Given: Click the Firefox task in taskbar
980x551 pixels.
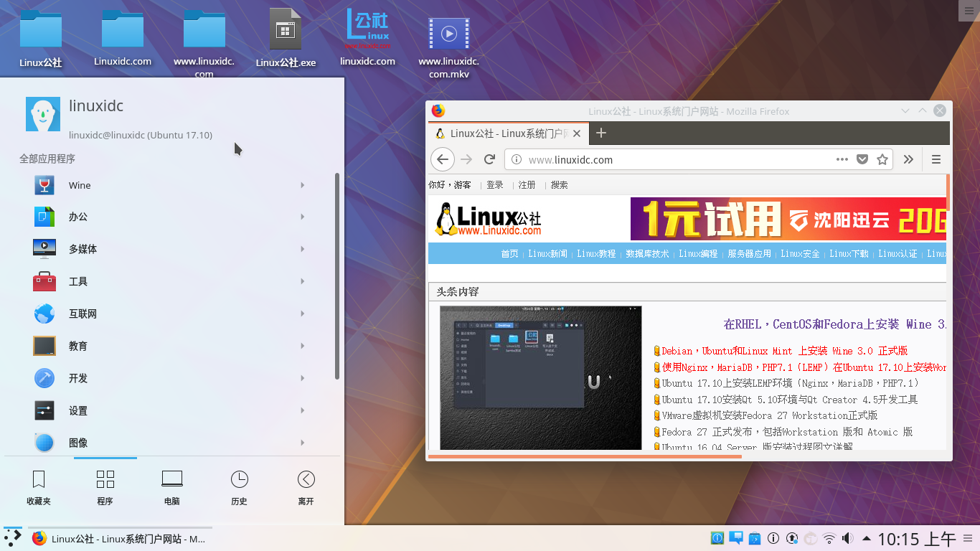Looking at the screenshot, I should (119, 539).
